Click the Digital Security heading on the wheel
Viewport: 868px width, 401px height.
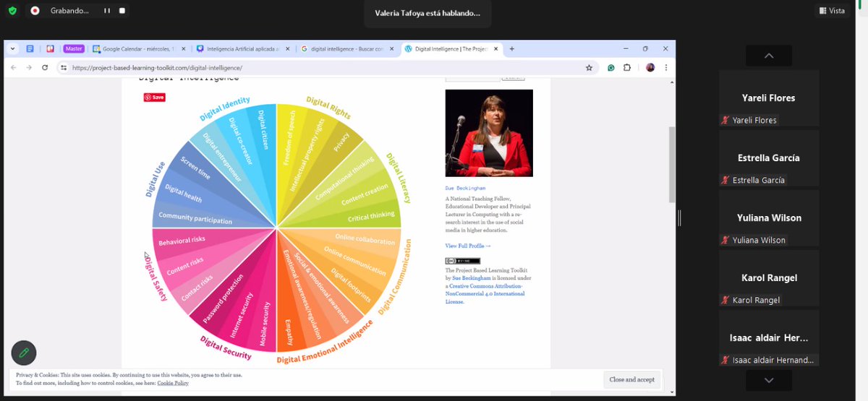coord(226,348)
